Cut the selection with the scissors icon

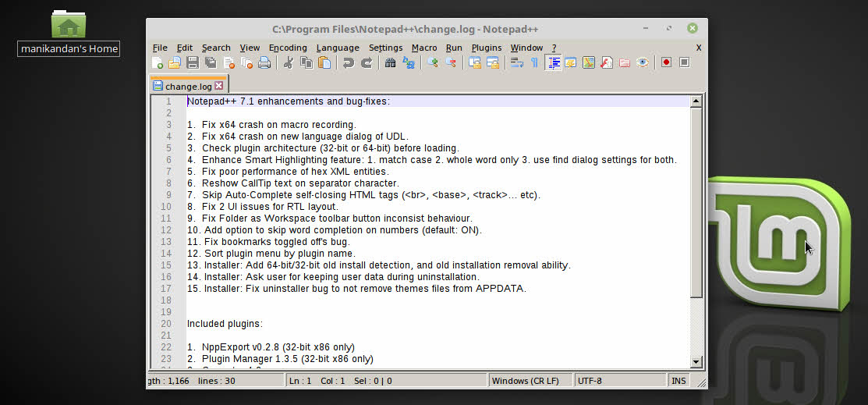tap(288, 62)
